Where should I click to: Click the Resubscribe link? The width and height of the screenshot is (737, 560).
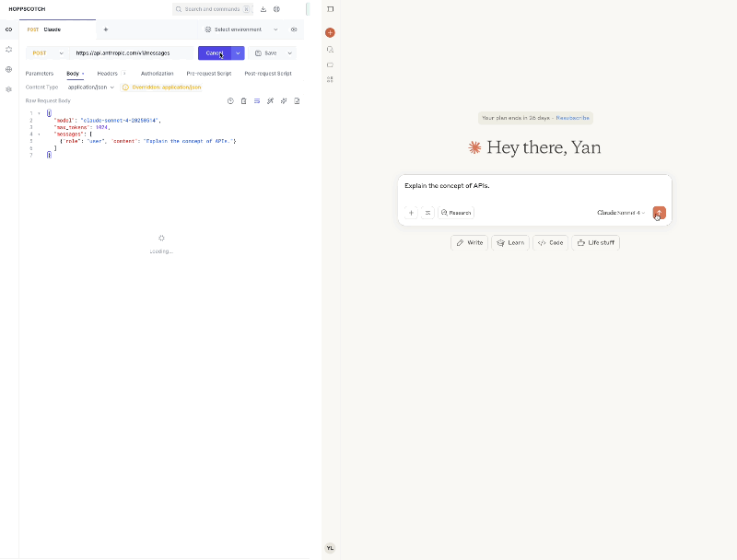pos(572,118)
